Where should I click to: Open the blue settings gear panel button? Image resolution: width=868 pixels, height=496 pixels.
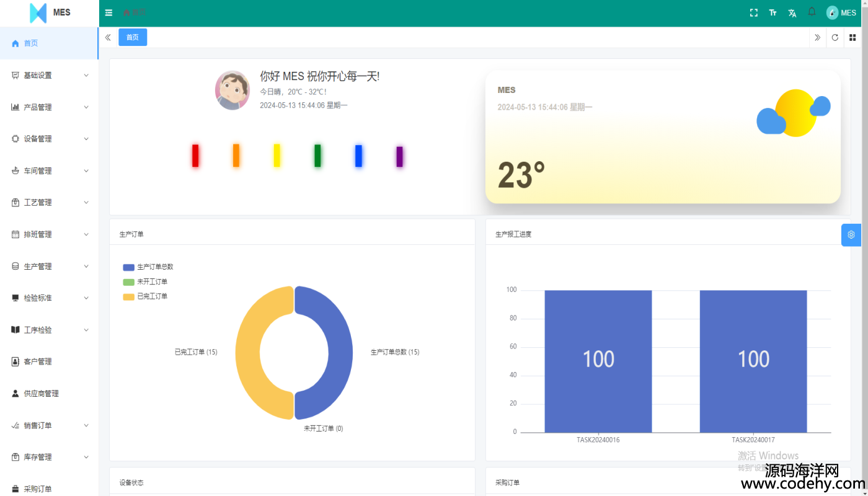tap(851, 234)
